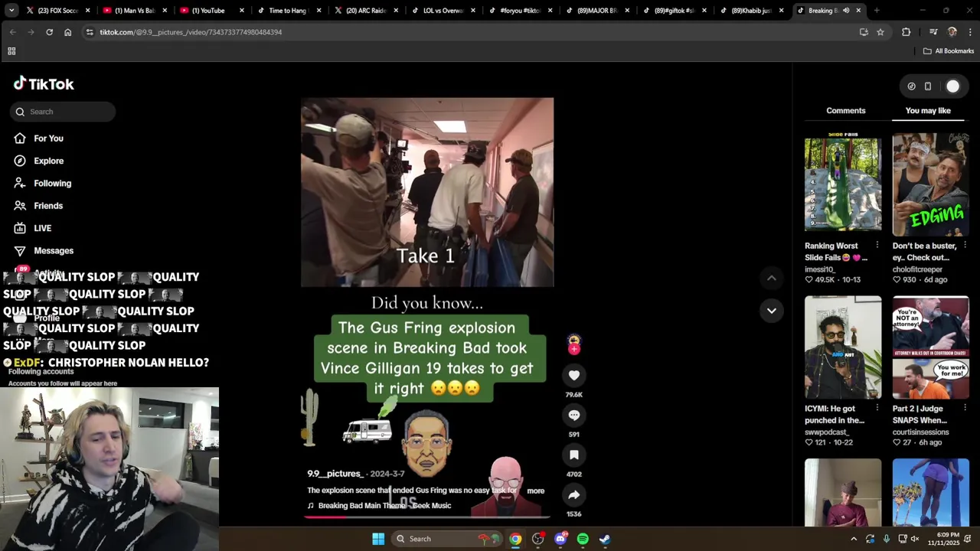Switch to the Comments tab
Screen dimensions: 980x551
(846, 111)
